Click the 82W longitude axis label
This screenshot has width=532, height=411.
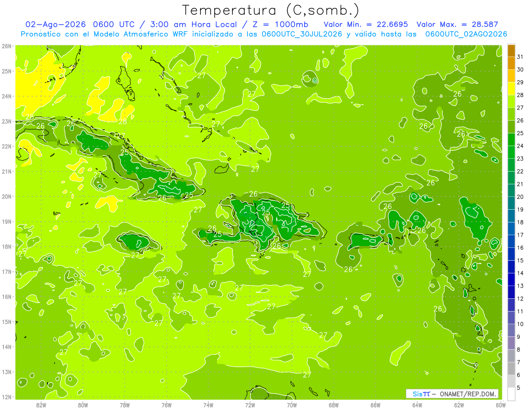coord(41,405)
